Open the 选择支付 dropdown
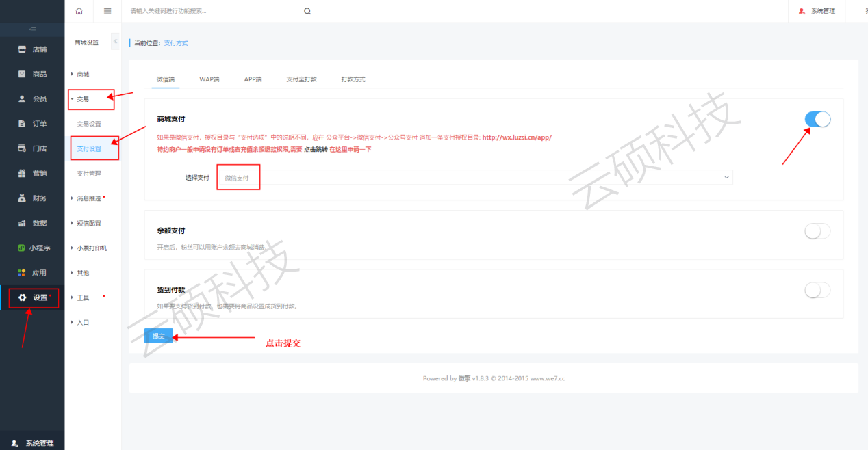Viewport: 868px width, 450px height. pos(474,178)
